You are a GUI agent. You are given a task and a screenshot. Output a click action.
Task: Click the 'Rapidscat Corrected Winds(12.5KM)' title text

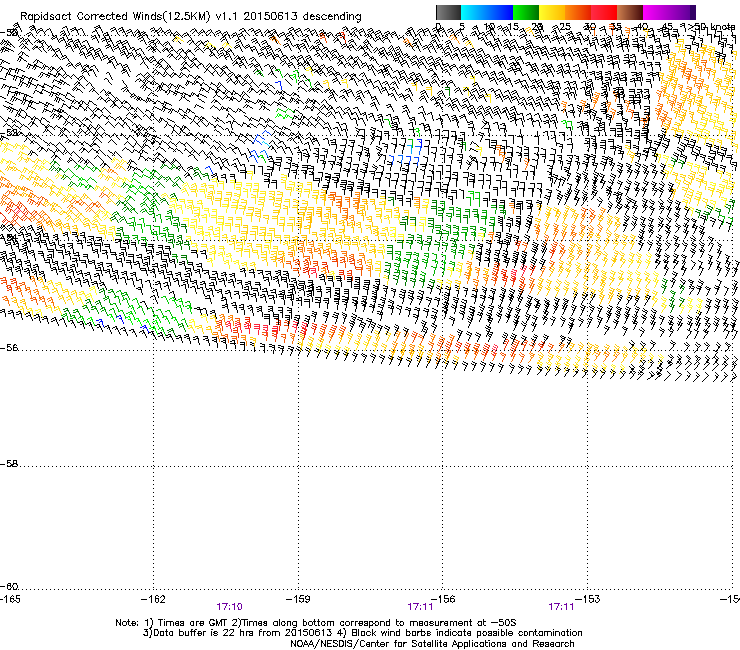(116, 16)
